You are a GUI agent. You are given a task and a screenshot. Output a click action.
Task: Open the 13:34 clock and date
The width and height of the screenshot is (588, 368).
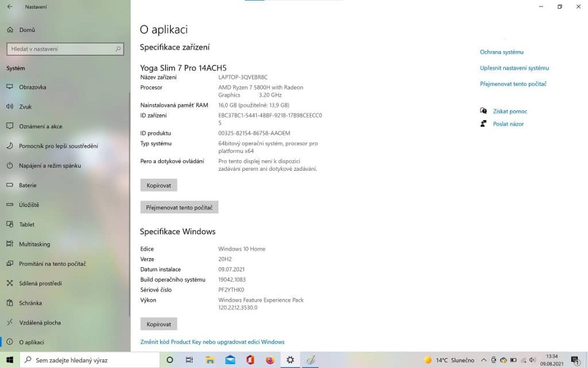coord(552,360)
